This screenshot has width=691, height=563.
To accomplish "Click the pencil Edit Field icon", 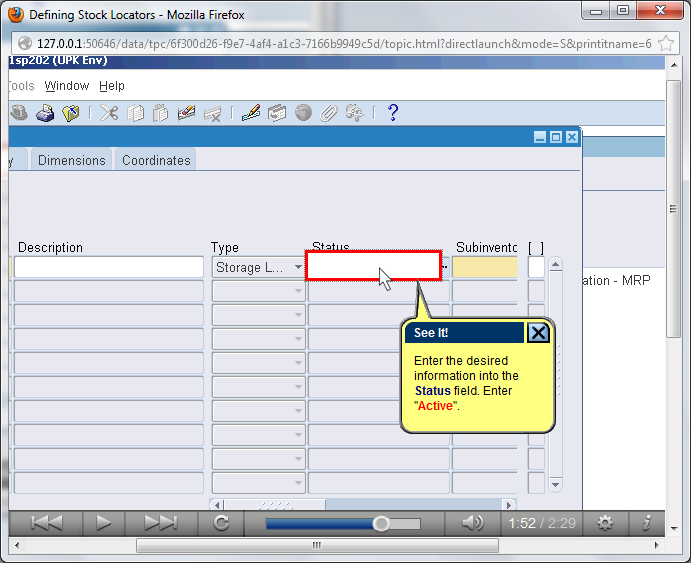I will (251, 113).
